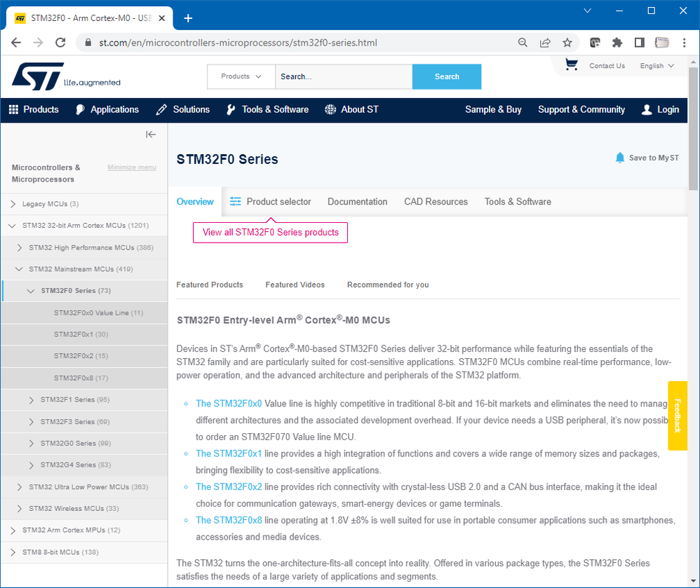Click the Search text field
The height and width of the screenshot is (588, 700).
point(344,76)
